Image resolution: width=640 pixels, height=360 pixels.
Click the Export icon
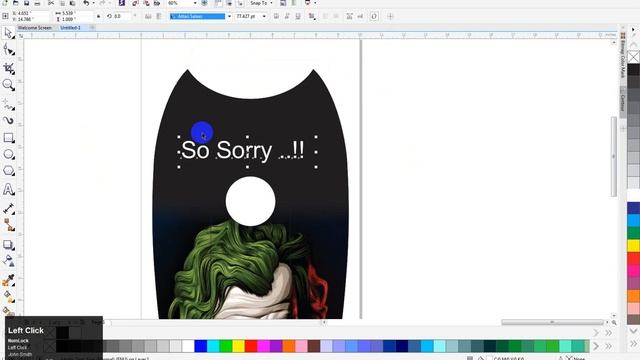(146, 3)
